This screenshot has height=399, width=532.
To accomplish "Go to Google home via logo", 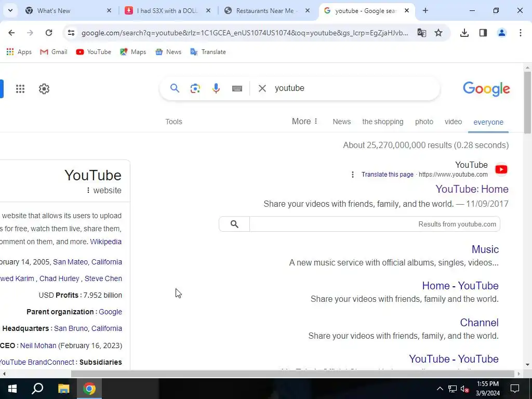I will 486,89.
